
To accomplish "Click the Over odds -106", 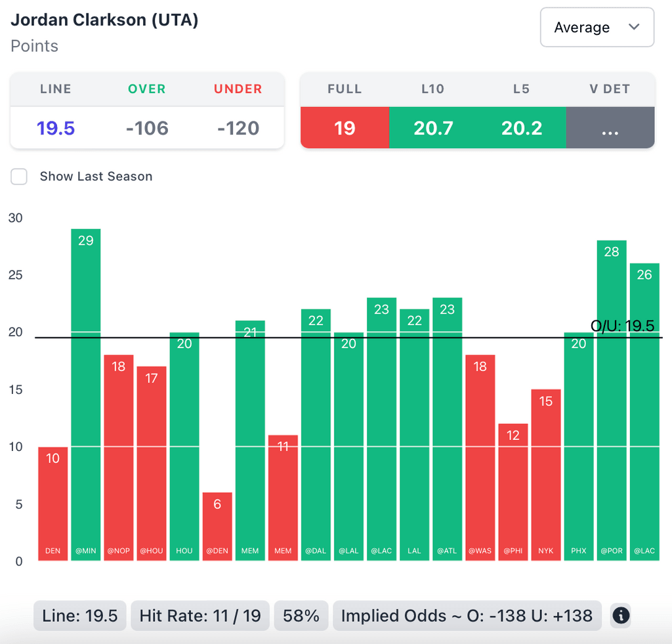I will click(147, 128).
